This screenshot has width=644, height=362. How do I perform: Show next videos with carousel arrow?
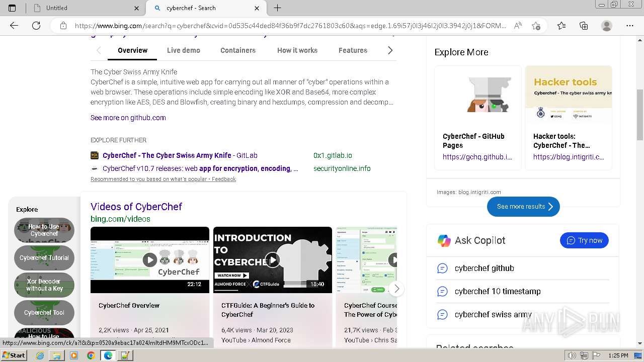396,289
